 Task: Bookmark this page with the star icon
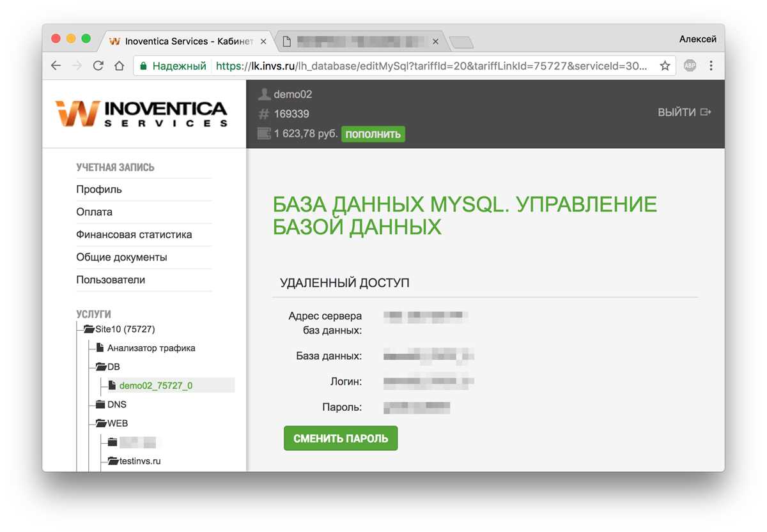click(x=665, y=66)
